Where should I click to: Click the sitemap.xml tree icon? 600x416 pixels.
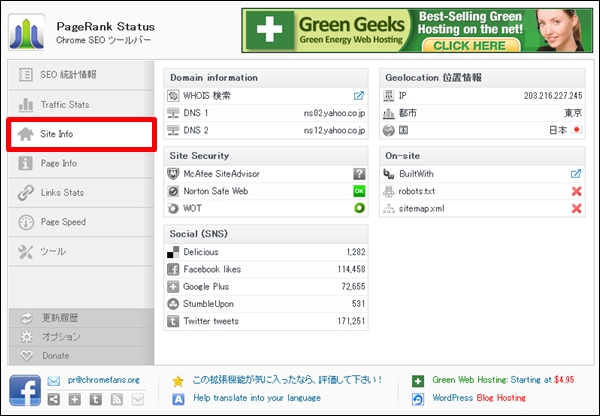click(388, 209)
